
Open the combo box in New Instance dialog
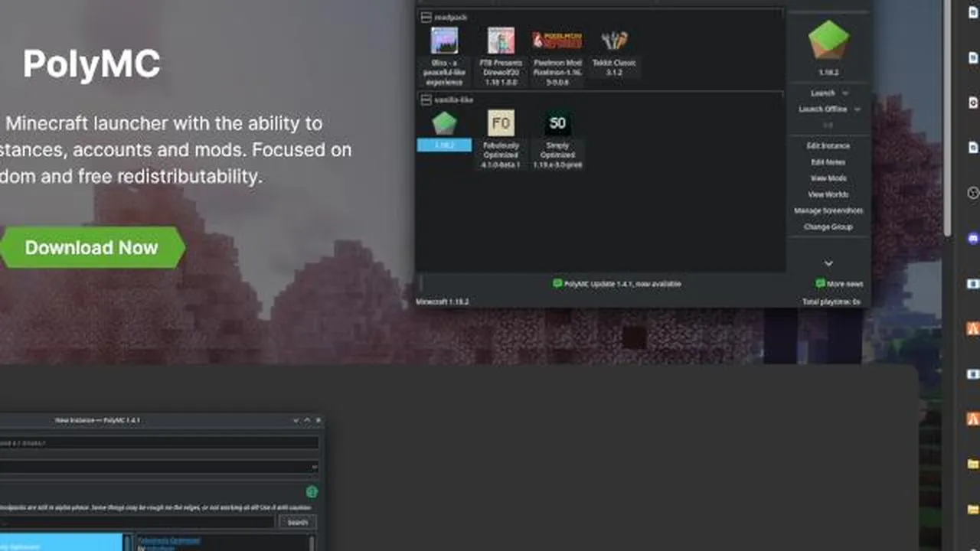[159, 466]
